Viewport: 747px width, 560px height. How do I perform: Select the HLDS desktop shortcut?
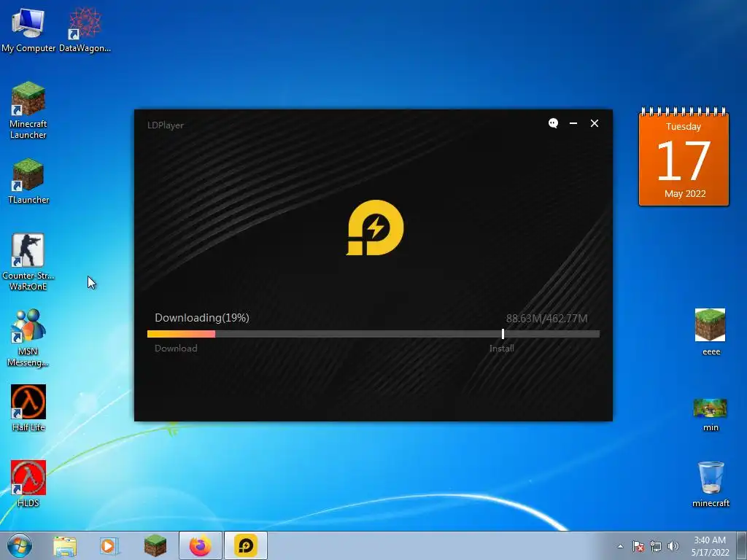28,483
